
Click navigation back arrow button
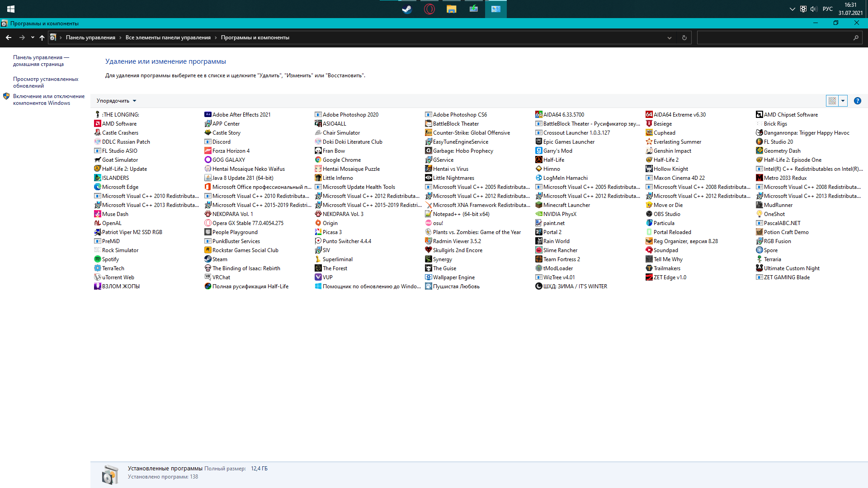point(8,38)
